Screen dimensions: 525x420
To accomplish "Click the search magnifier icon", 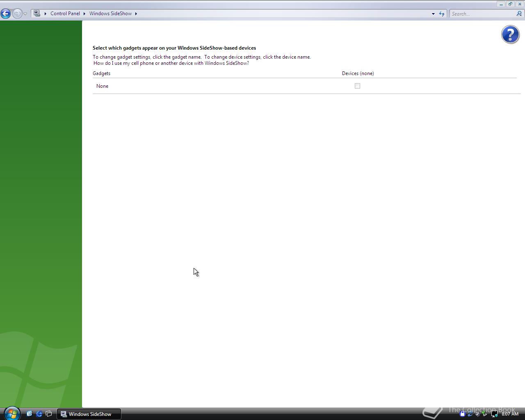I will click(x=519, y=14).
